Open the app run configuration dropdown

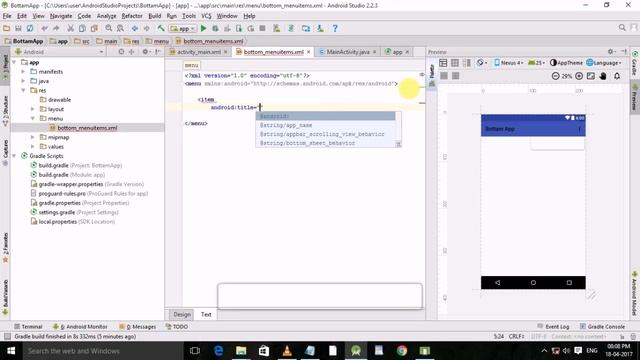click(x=183, y=29)
